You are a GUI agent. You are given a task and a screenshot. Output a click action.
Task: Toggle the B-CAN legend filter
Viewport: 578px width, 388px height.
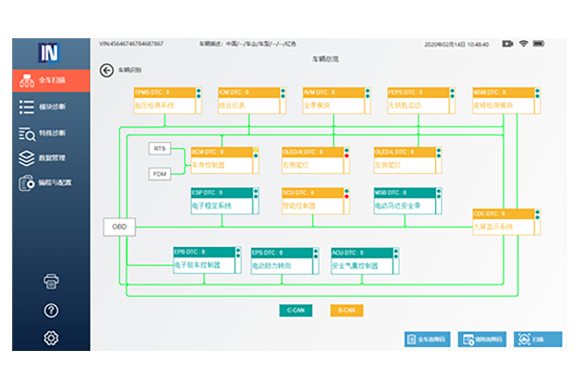pyautogui.click(x=347, y=310)
